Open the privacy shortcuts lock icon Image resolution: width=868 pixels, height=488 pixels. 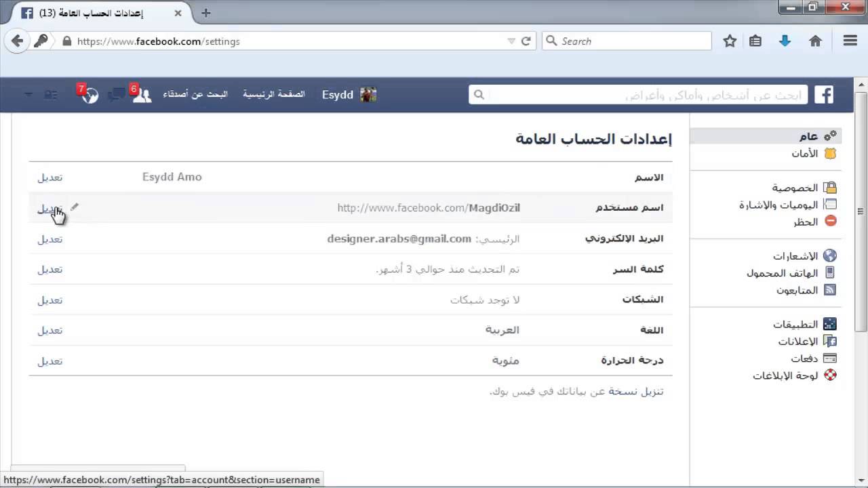[x=50, y=95]
